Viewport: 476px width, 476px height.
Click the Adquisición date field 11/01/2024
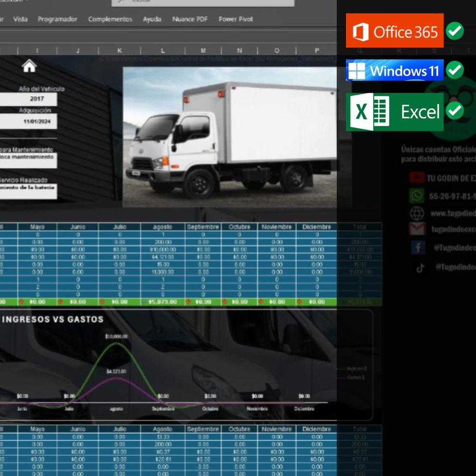pos(28,122)
